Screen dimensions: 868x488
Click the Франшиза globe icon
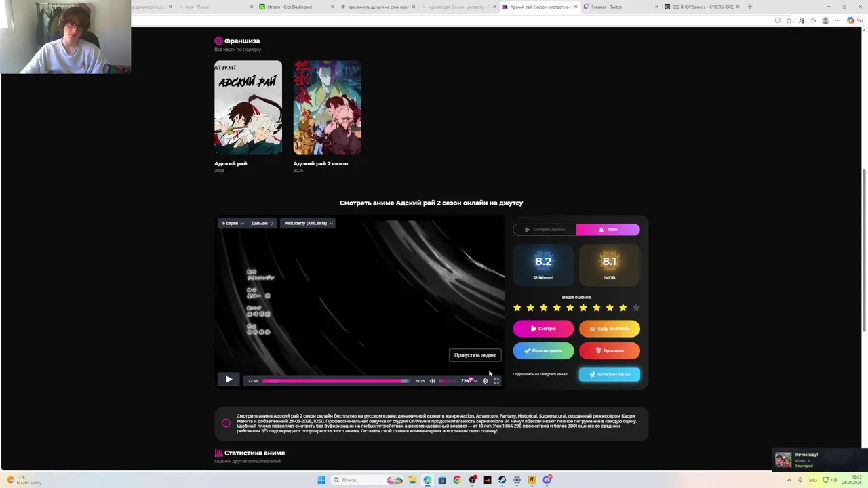[x=218, y=41]
